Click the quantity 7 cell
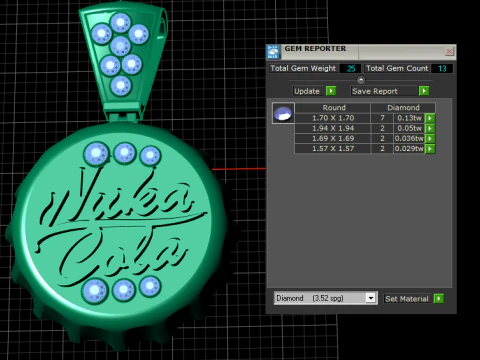The height and width of the screenshot is (360, 480). [x=382, y=118]
